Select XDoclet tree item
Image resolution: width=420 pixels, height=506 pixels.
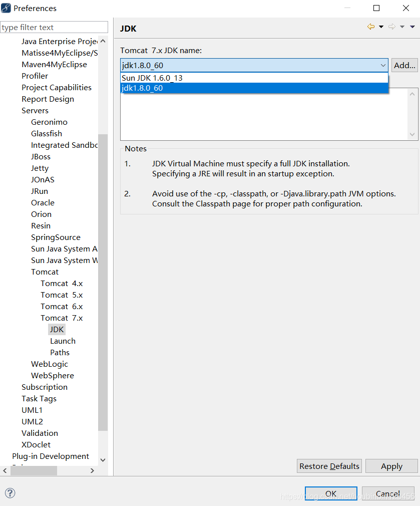(x=36, y=445)
